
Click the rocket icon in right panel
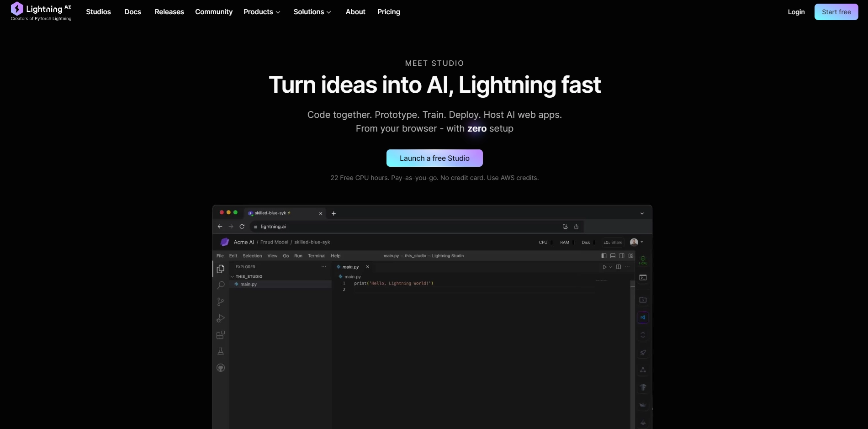pos(643,352)
